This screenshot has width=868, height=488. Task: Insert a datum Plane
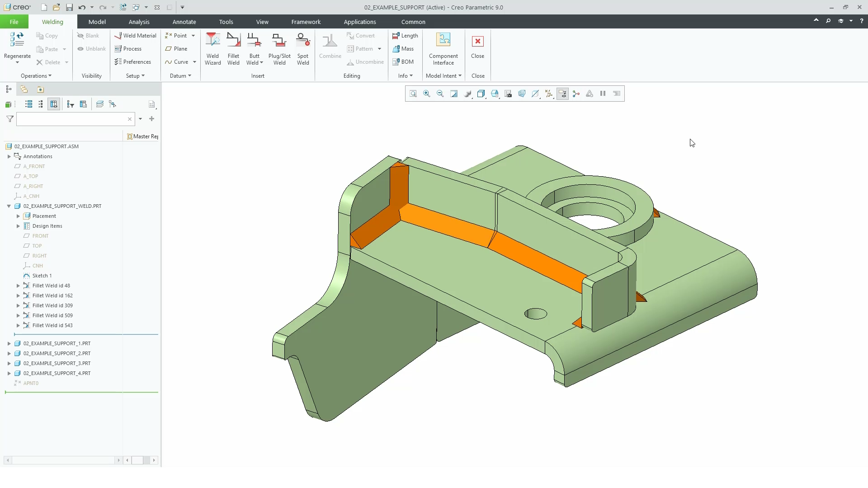pos(176,49)
